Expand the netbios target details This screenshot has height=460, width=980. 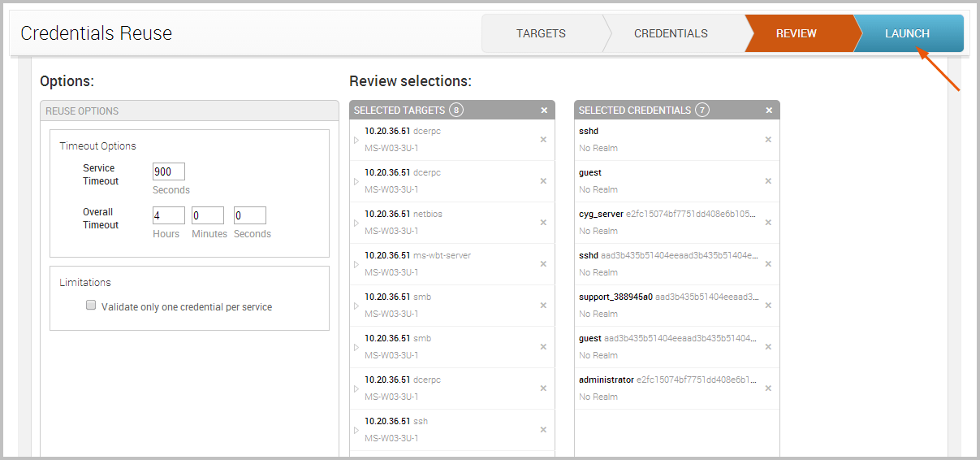coord(356,223)
